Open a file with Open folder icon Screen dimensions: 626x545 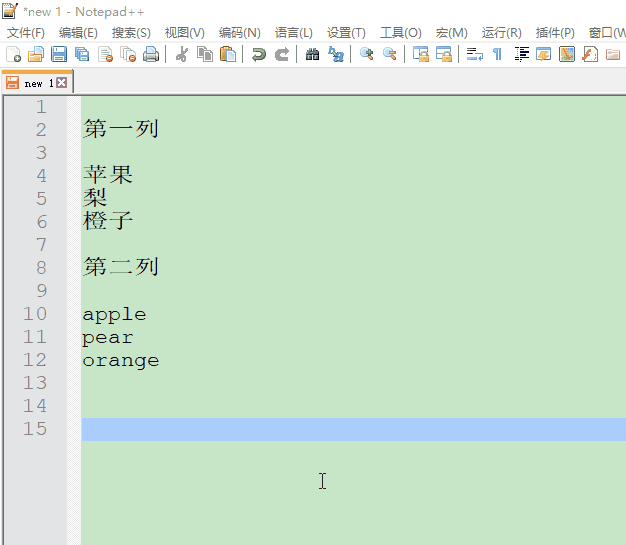point(36,54)
